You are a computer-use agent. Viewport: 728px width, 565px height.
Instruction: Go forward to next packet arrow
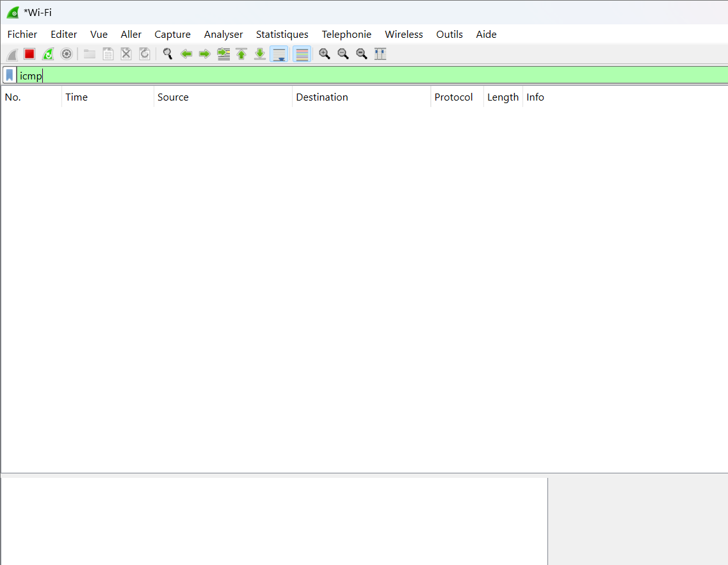click(204, 54)
